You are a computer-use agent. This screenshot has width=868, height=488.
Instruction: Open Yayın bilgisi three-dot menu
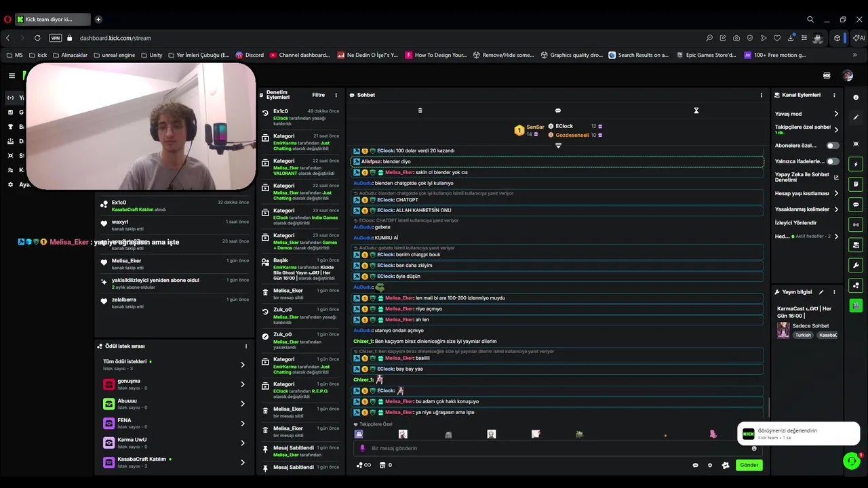[x=834, y=292]
